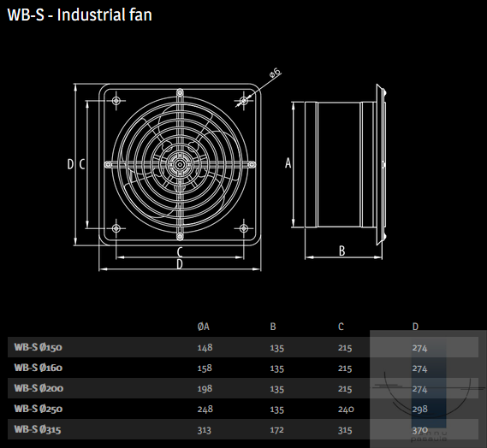Click C value 215 in WB-S Ø150 row
The height and width of the screenshot is (448, 487).
click(x=345, y=348)
